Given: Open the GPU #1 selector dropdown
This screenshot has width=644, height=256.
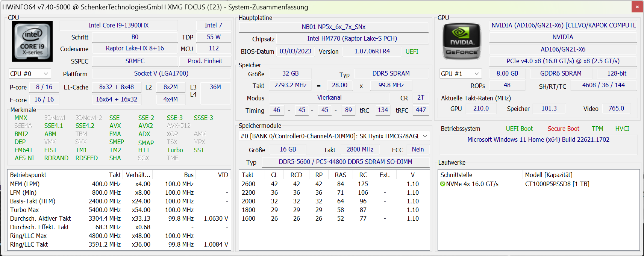Looking at the screenshot, I should click(x=460, y=74).
